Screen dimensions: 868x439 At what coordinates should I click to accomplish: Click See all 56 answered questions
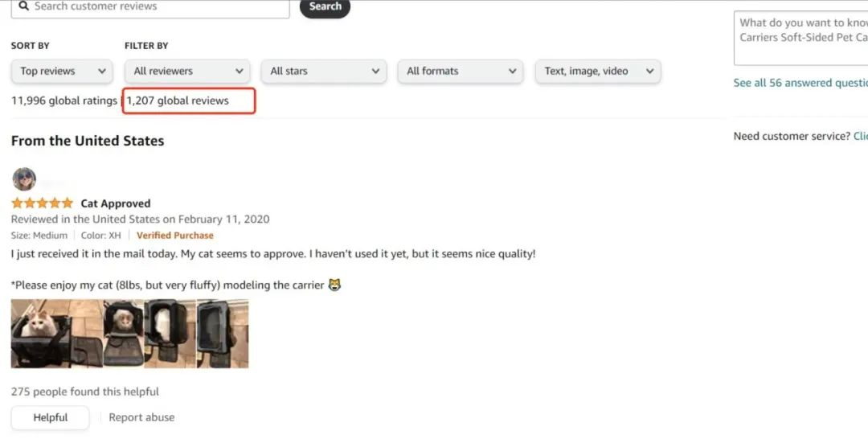[800, 83]
